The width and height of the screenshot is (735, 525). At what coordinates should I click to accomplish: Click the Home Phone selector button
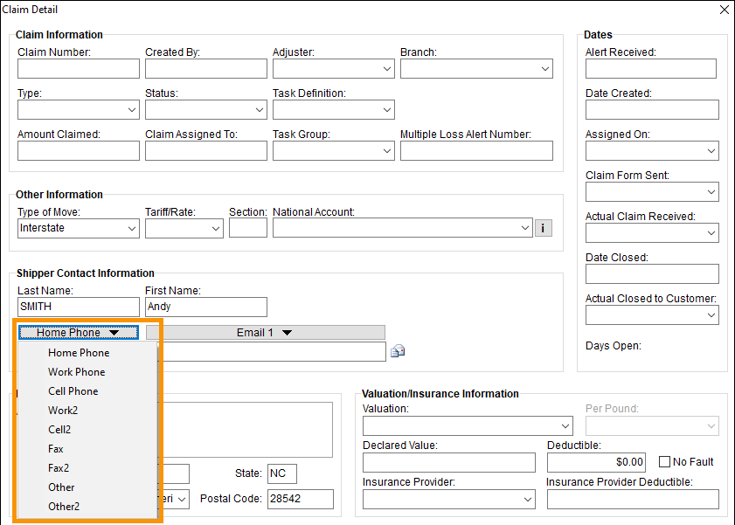78,332
